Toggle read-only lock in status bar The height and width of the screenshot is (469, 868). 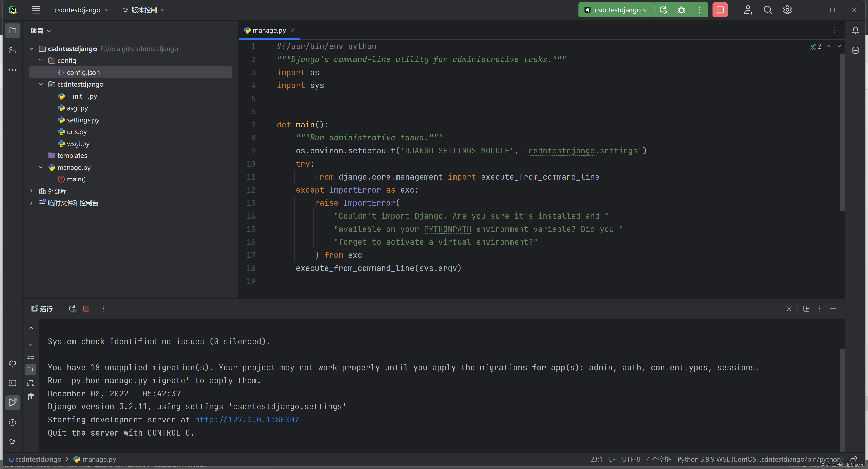click(x=854, y=459)
